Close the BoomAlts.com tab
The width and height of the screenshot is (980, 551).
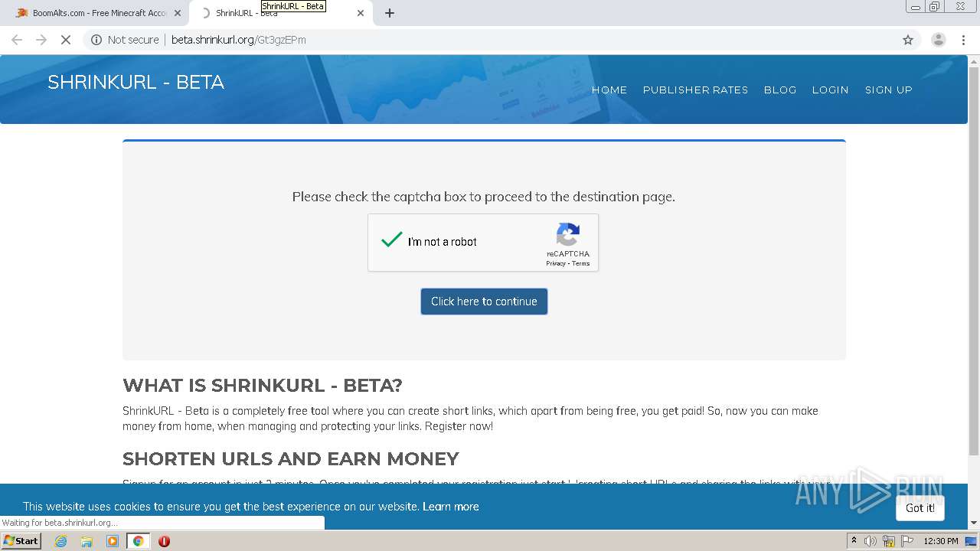(178, 13)
